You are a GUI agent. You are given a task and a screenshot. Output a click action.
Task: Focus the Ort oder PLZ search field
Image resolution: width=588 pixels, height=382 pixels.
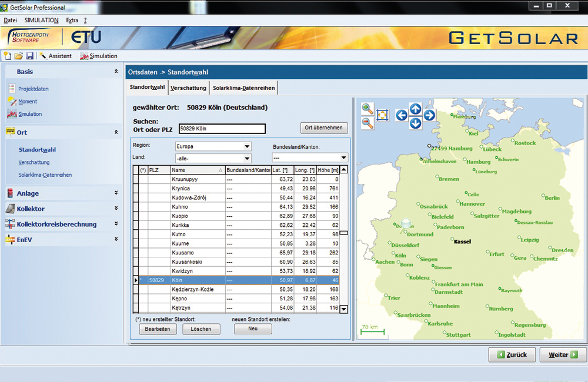click(222, 129)
